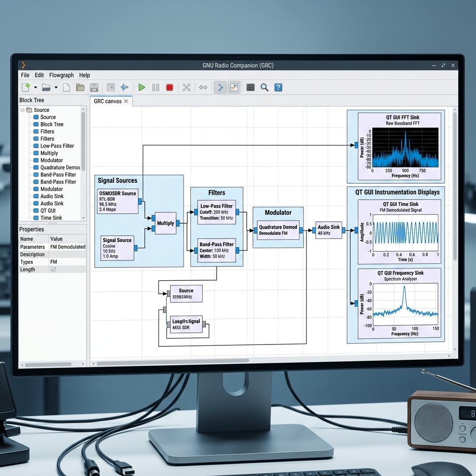Image resolution: width=476 pixels, height=476 pixels.
Task: Click the horizontal double-arrow toolbar icon
Action: click(x=203, y=87)
